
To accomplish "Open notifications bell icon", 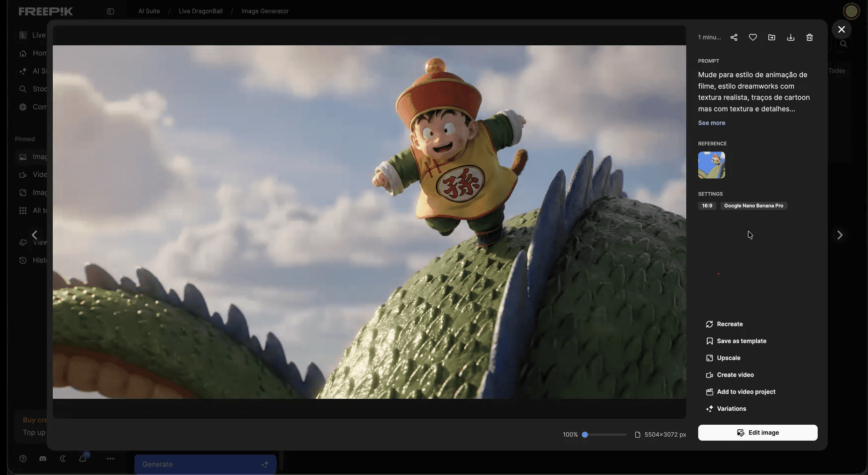I will [83, 459].
